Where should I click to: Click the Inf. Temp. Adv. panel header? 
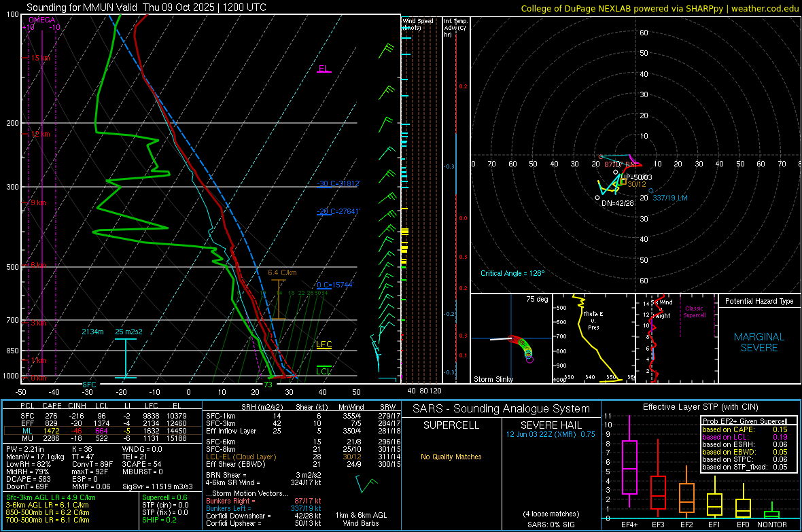[x=455, y=28]
